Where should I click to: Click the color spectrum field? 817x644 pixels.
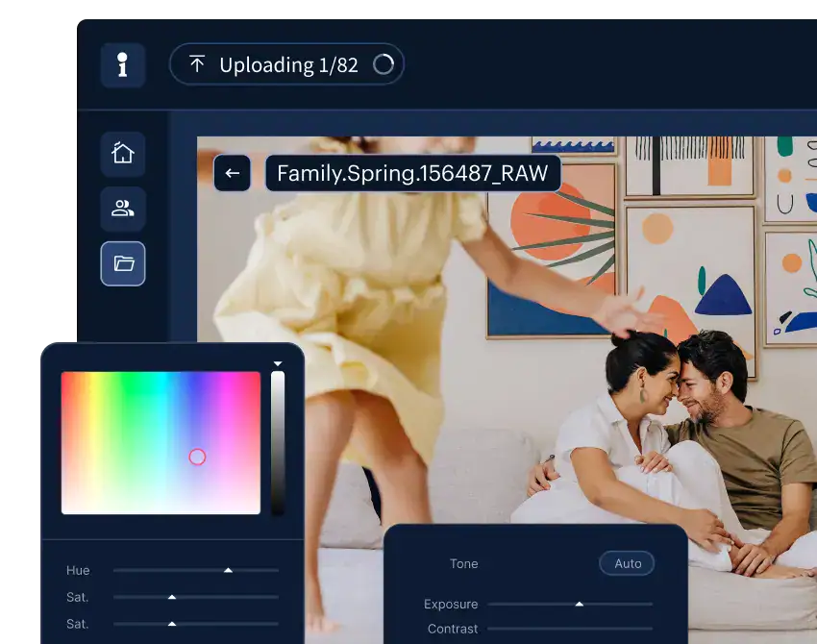point(161,443)
